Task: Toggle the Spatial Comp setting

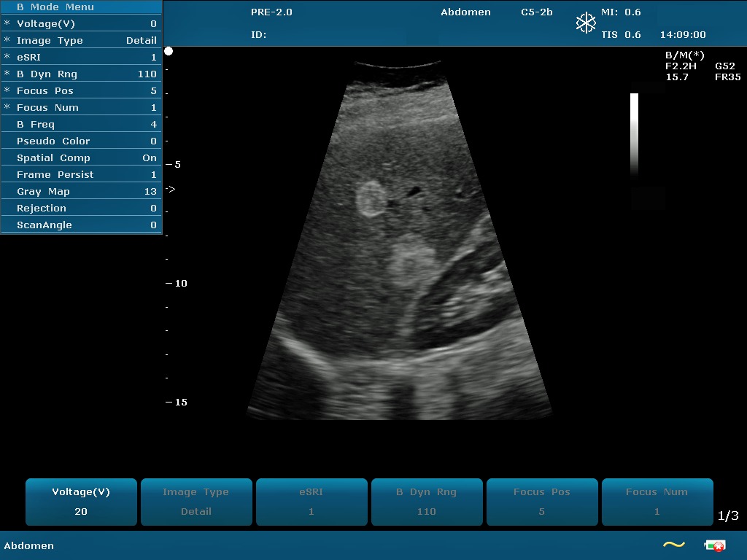Action: (81, 158)
